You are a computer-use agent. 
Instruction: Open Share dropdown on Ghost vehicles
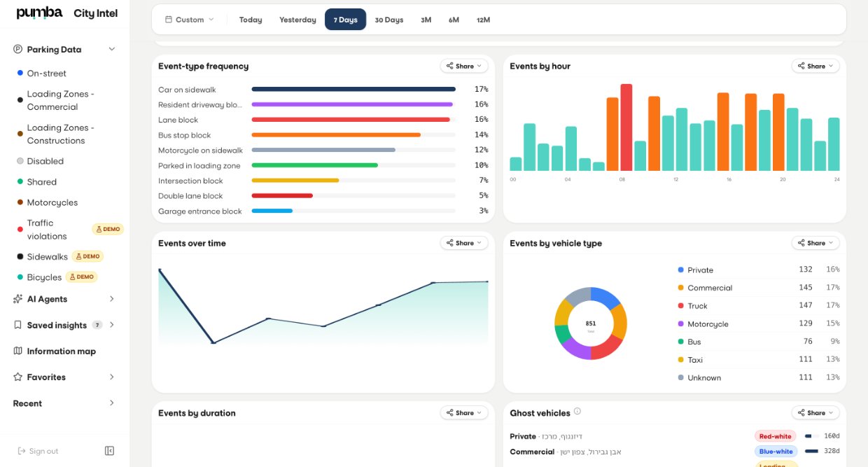(x=815, y=412)
